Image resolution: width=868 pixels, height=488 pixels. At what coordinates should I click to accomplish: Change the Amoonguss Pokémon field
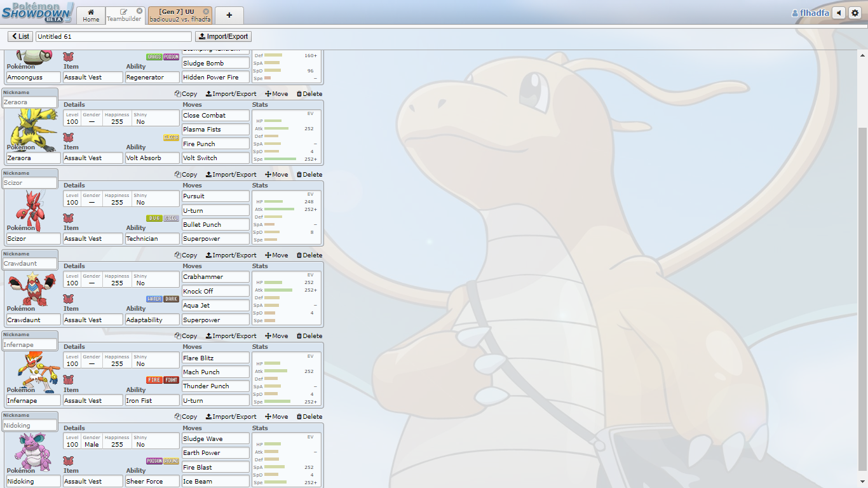pyautogui.click(x=34, y=78)
